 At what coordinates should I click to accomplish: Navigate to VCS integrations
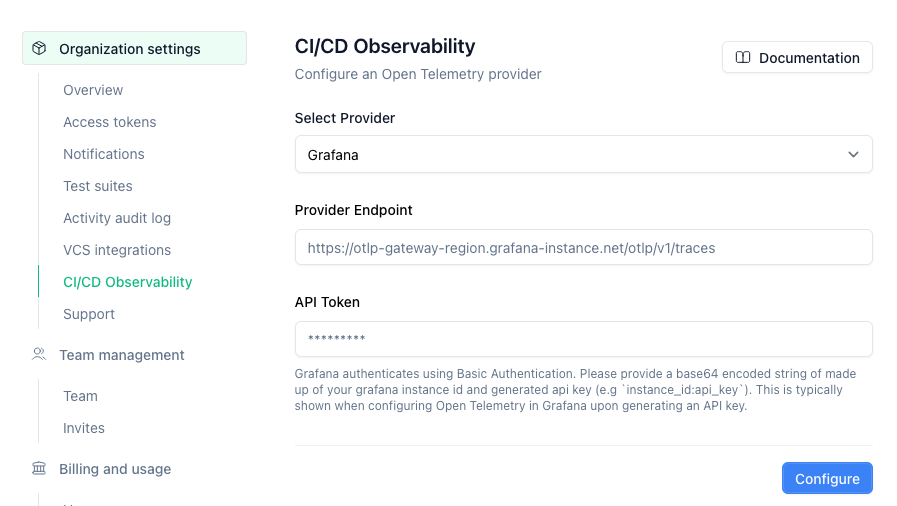(x=117, y=250)
